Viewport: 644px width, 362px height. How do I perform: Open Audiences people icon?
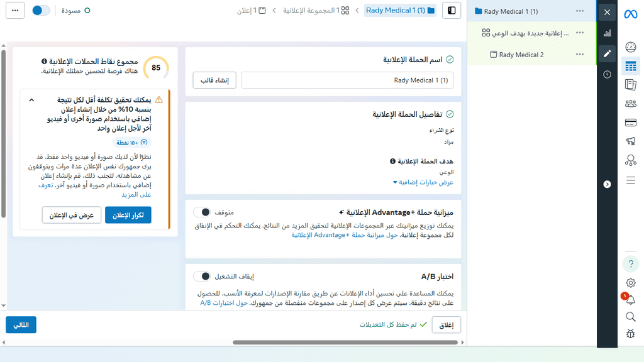pyautogui.click(x=630, y=104)
